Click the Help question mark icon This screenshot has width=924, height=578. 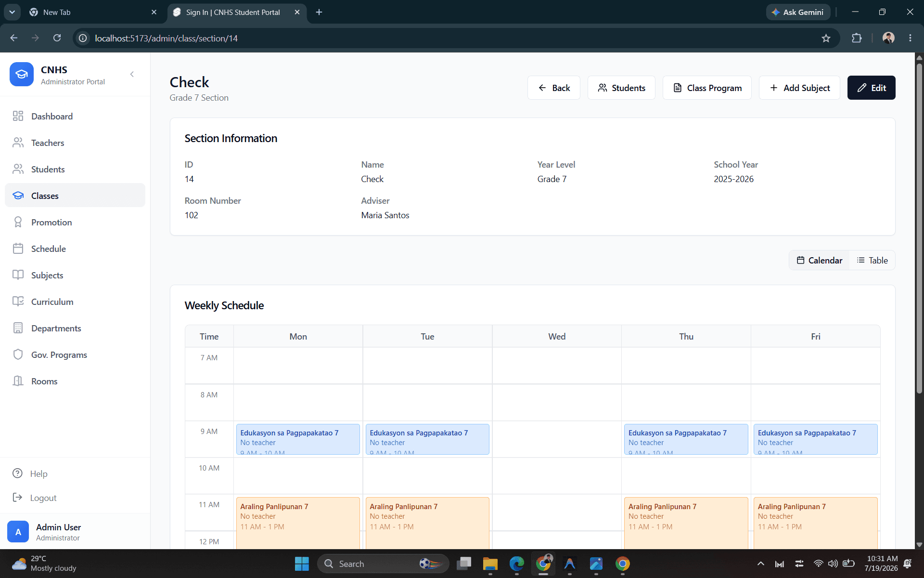coord(17,473)
